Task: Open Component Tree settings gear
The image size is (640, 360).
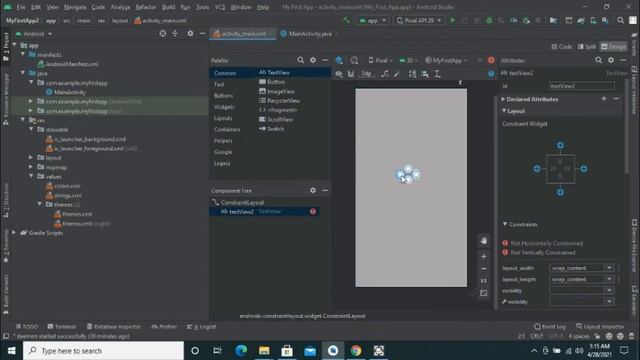Action: [313, 190]
